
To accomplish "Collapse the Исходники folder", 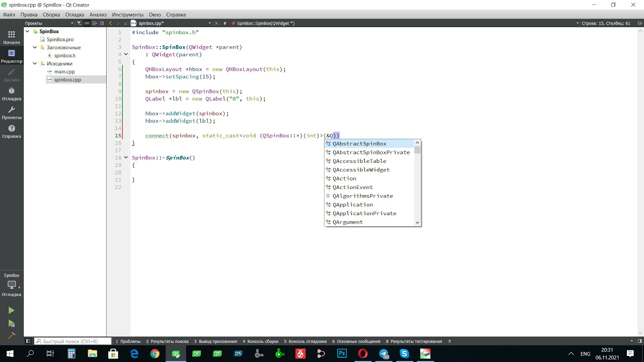I will 35,64.
